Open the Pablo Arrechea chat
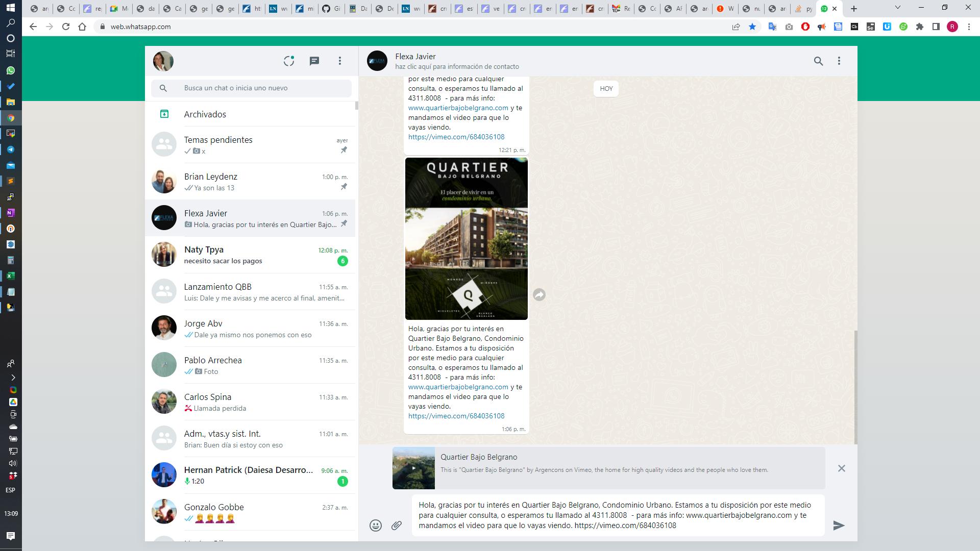Viewport: 980px width, 551px height. click(x=250, y=365)
